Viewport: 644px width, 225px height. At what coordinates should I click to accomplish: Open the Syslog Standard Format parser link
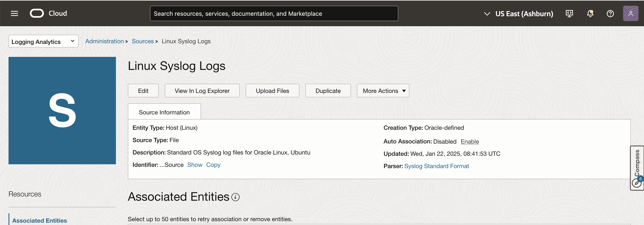pos(436,166)
